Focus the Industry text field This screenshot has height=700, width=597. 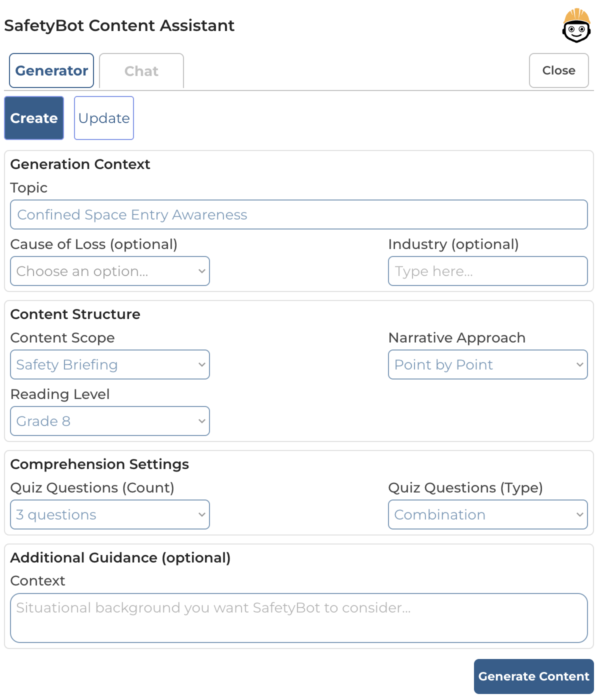[x=487, y=271]
